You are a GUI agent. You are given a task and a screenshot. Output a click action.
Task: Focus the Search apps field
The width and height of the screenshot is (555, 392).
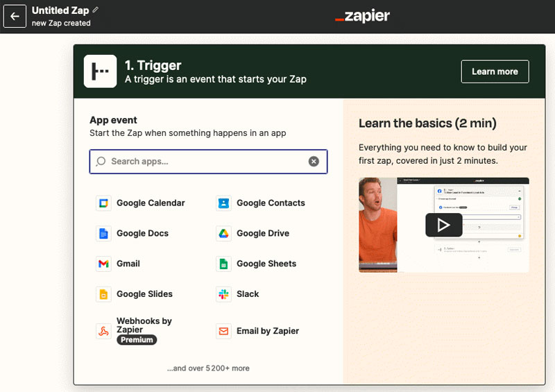[x=208, y=162]
